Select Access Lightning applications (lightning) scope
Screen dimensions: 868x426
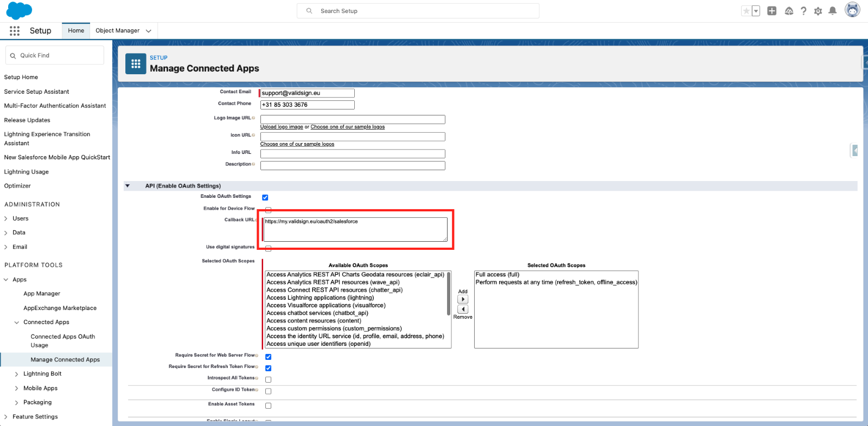coord(320,298)
